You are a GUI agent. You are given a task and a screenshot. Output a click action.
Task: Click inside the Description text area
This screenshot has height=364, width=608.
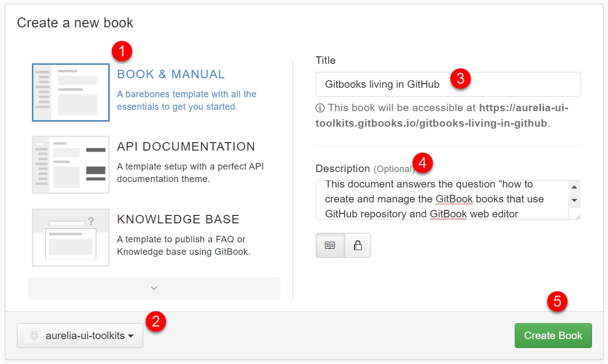pos(441,199)
